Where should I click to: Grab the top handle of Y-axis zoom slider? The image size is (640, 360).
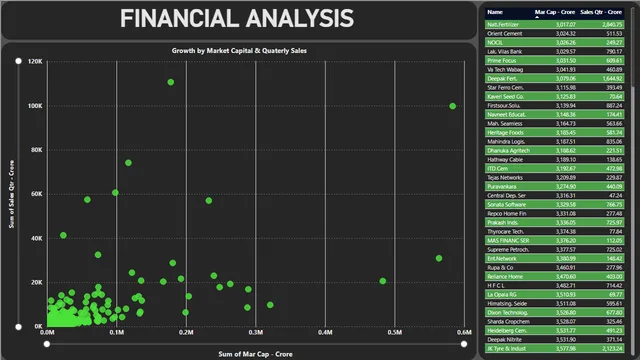(18, 61)
